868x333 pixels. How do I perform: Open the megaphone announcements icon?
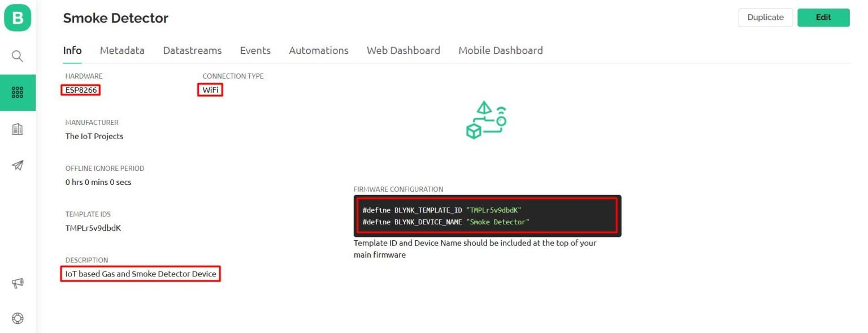pyautogui.click(x=18, y=283)
